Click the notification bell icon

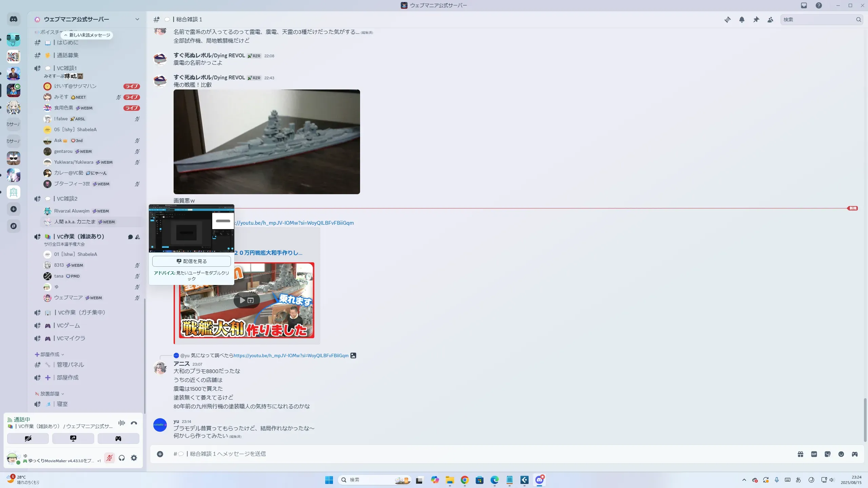click(x=742, y=20)
